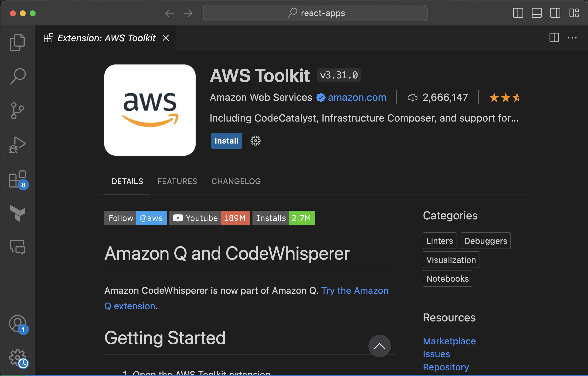This screenshot has width=588, height=376.
Task: Open the Try the Amazon Q extension link
Action: 355,291
